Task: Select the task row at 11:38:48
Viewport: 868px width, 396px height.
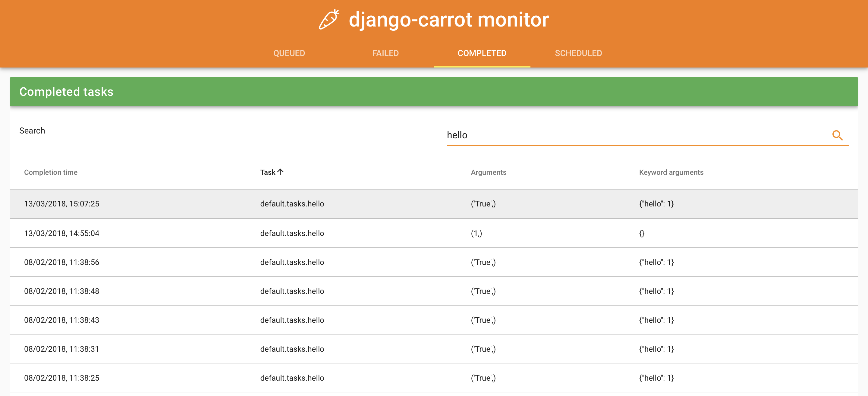Action: tap(62, 291)
